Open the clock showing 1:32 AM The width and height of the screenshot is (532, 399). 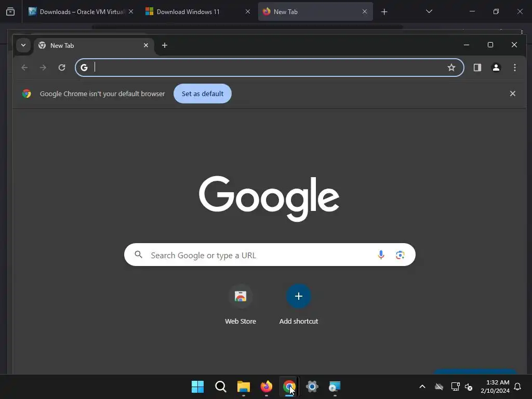click(x=495, y=387)
